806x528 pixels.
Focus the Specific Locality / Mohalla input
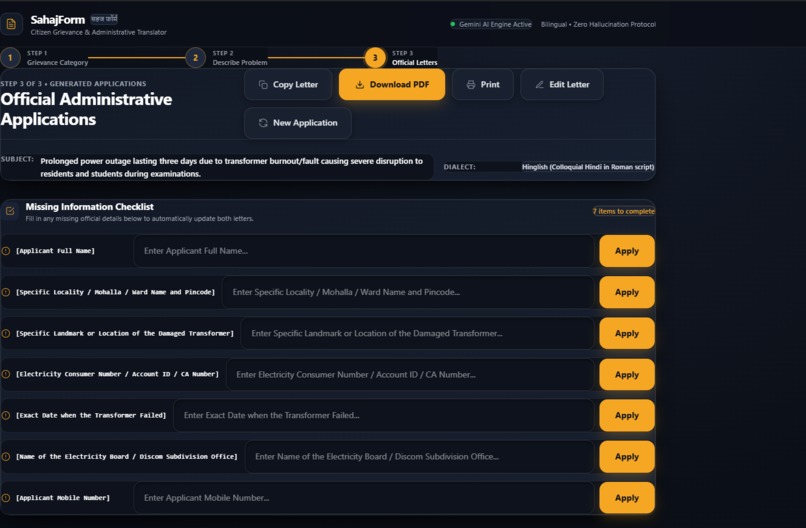[408, 292]
